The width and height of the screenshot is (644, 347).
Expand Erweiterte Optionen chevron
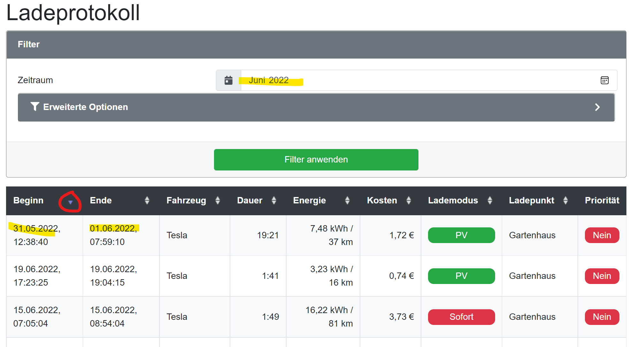click(x=597, y=107)
